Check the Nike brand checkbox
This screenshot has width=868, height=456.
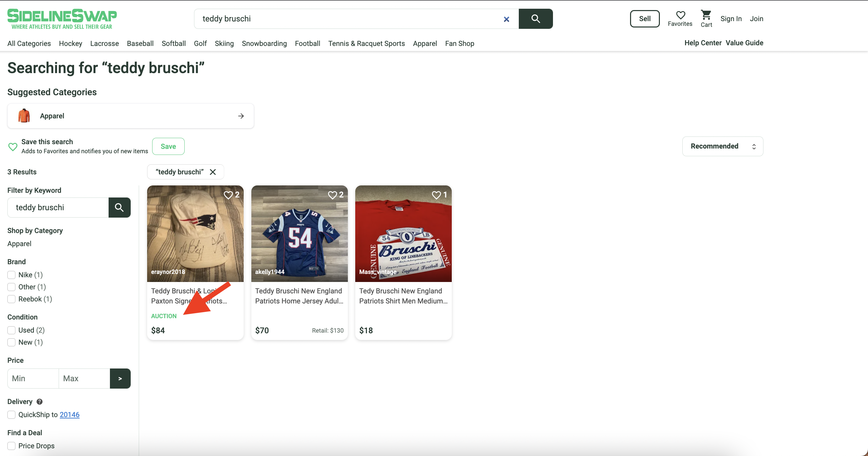pyautogui.click(x=11, y=275)
